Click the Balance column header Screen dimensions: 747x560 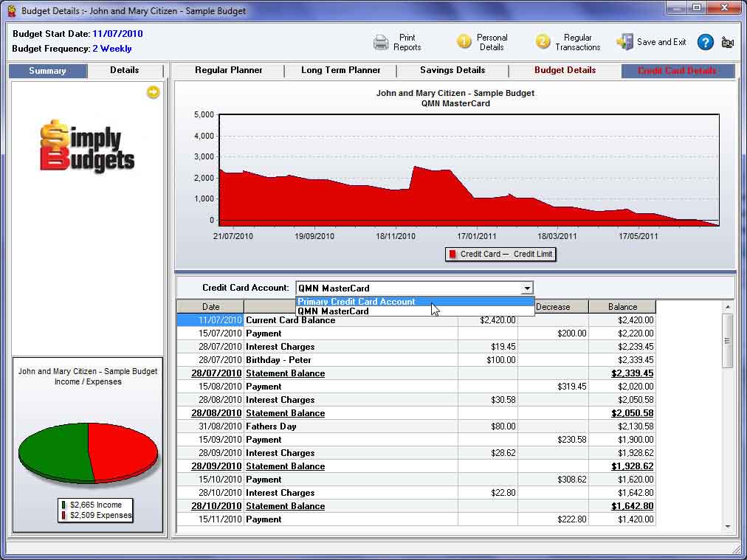[x=622, y=307]
